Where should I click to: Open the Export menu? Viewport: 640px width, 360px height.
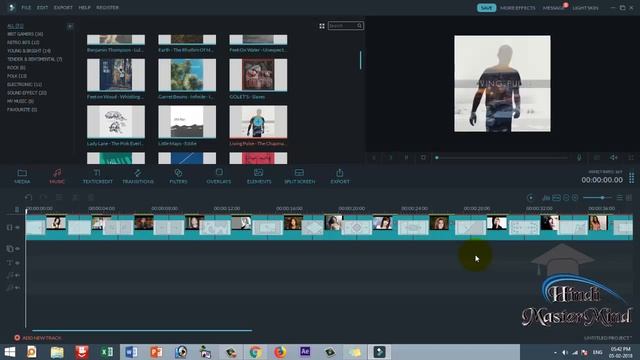63,7
